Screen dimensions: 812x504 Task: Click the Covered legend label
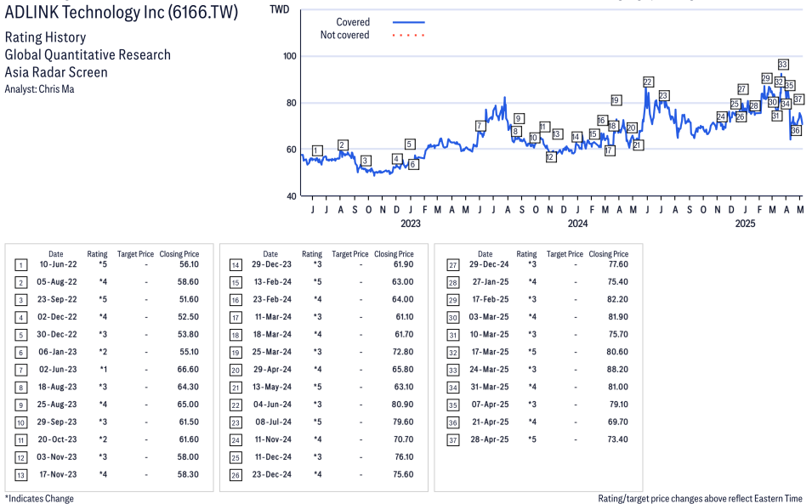point(353,22)
